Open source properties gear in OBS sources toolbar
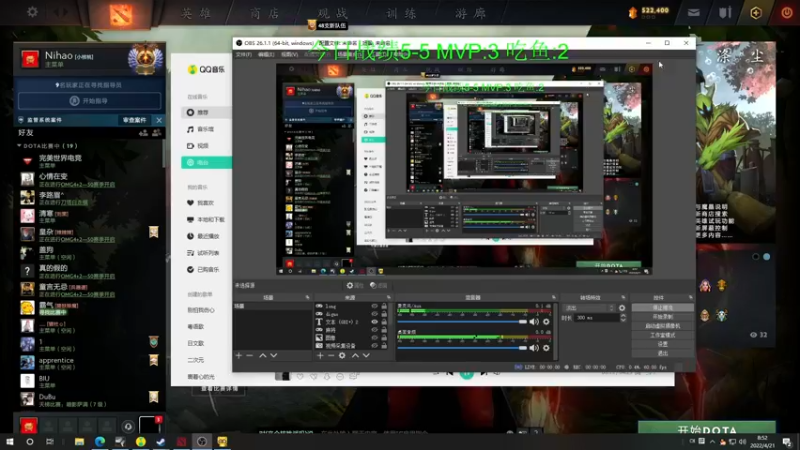Screen dimensions: 800x450 (x=342, y=355)
